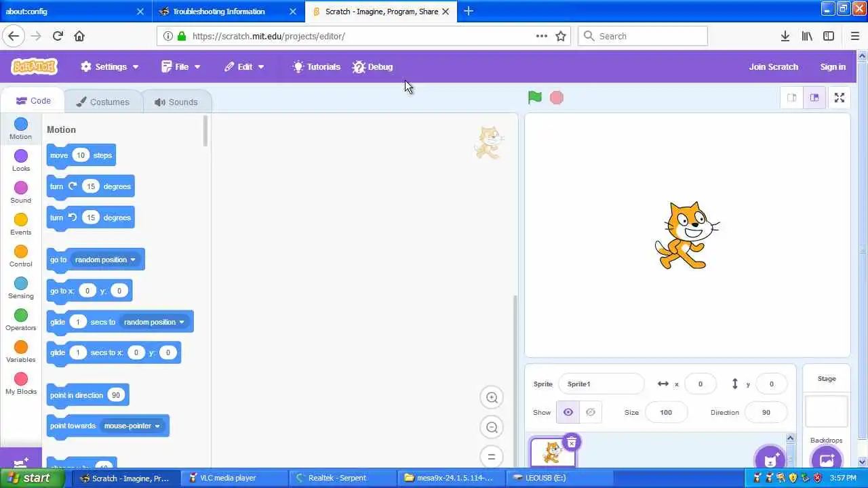Open the glide block's random position dropdown
This screenshot has height=488, width=868.
click(154, 322)
